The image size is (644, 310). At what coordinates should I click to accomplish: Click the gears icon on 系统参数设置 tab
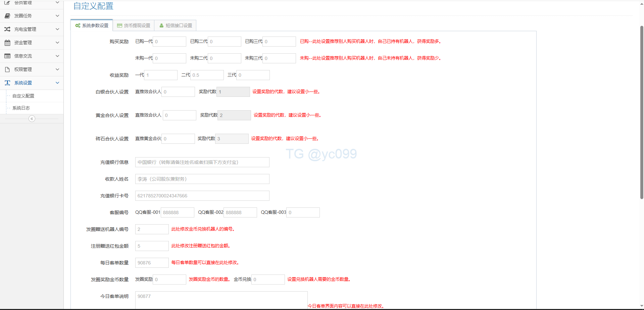tap(78, 25)
